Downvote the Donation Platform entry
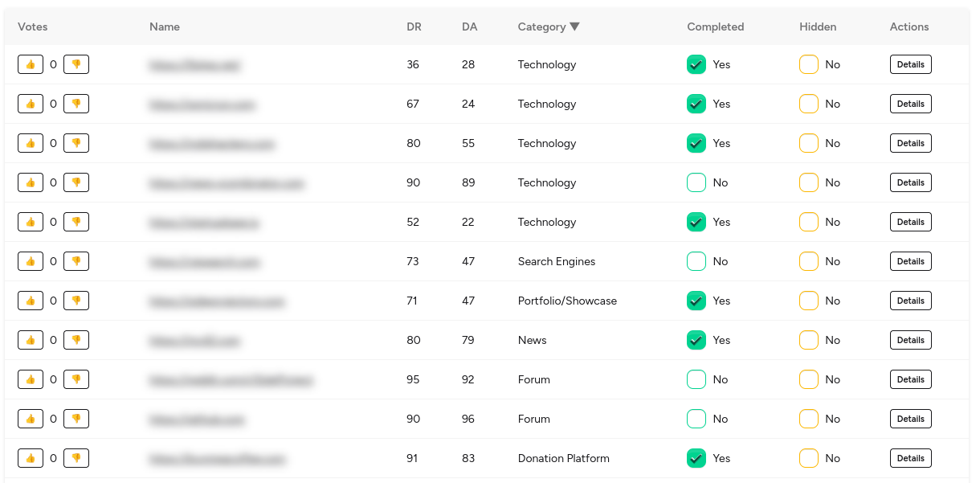 click(76, 458)
